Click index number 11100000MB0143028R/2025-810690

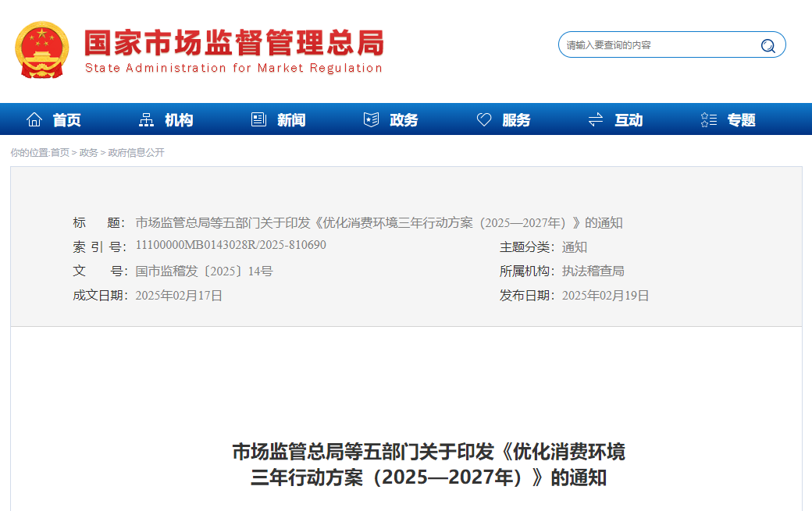coord(231,245)
